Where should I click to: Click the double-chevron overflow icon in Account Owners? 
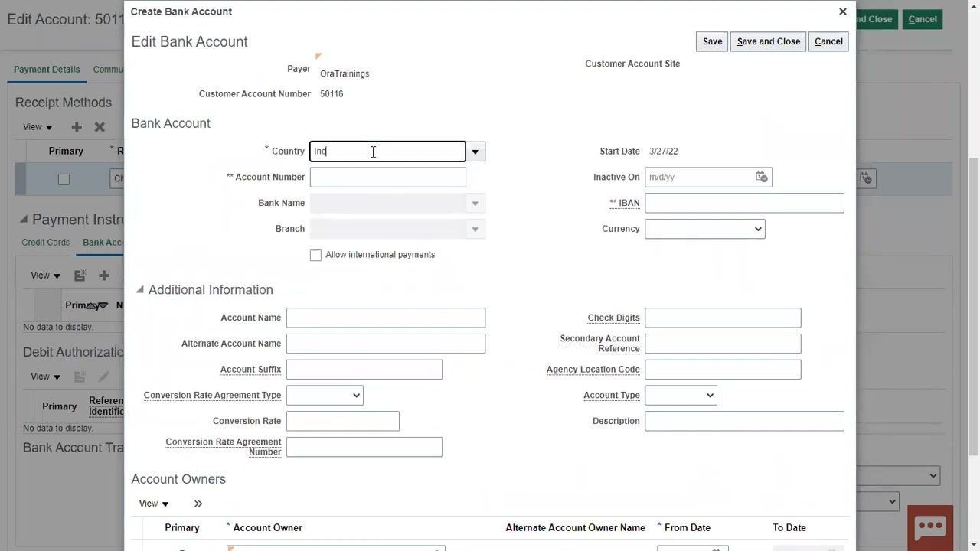198,504
